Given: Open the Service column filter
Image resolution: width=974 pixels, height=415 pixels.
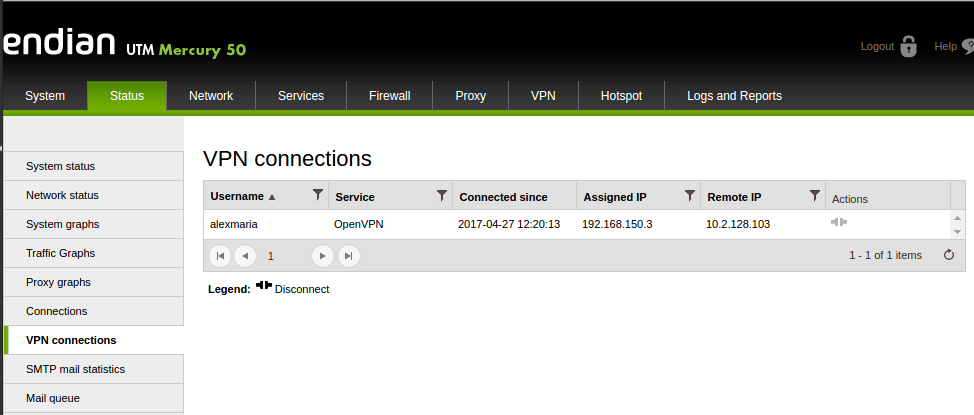Looking at the screenshot, I should (x=442, y=195).
